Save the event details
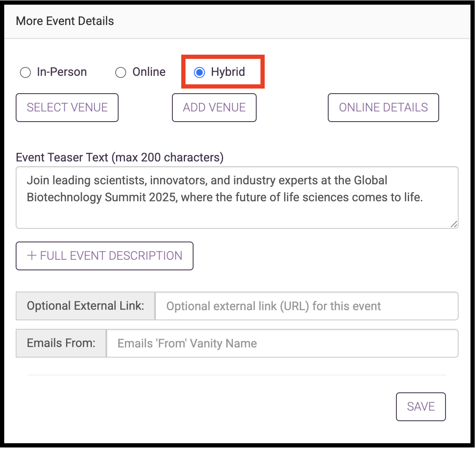 pos(421,407)
